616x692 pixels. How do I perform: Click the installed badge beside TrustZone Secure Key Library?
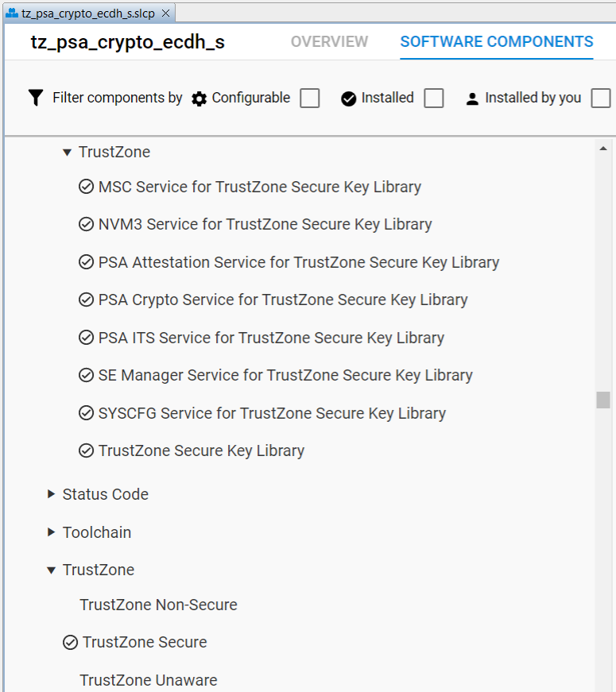(x=86, y=450)
